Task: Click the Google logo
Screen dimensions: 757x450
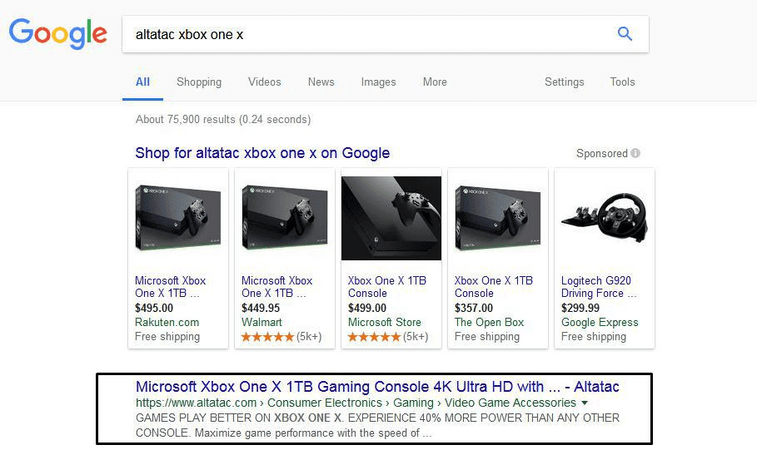Action: point(58,34)
